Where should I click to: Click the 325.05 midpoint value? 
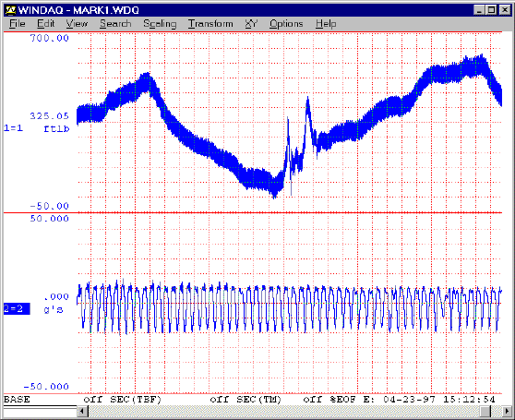(x=50, y=116)
